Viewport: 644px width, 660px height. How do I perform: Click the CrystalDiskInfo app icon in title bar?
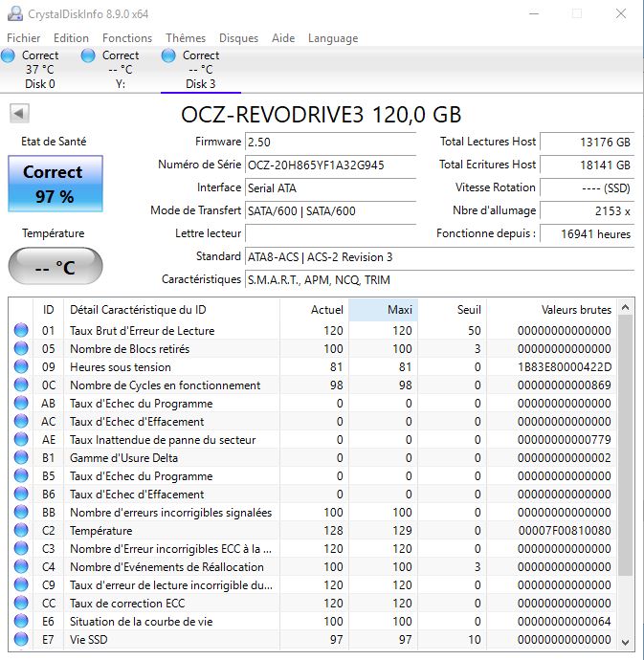click(15, 14)
